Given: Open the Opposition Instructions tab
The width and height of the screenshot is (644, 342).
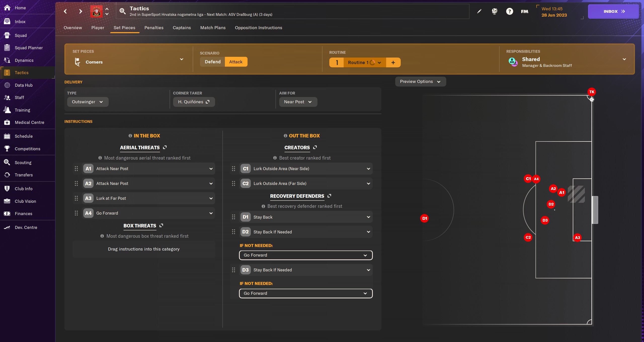Looking at the screenshot, I should coord(258,28).
